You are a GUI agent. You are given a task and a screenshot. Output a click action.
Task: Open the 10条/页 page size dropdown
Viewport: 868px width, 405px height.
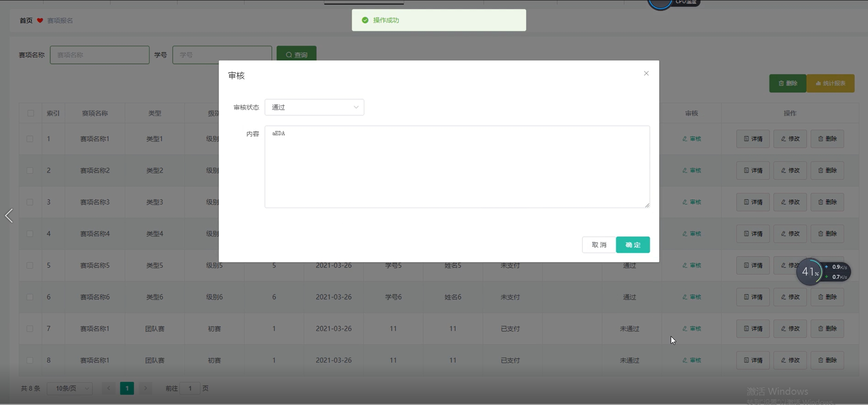coord(70,389)
